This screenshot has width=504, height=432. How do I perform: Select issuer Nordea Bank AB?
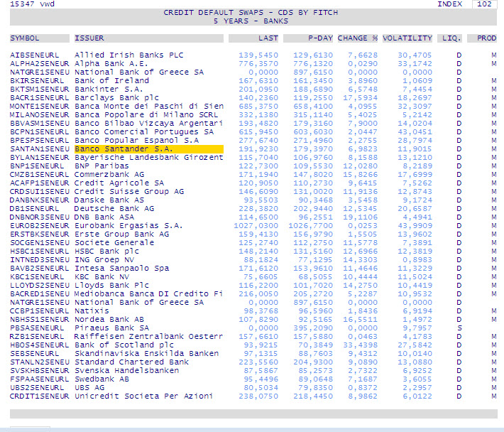coord(109,320)
